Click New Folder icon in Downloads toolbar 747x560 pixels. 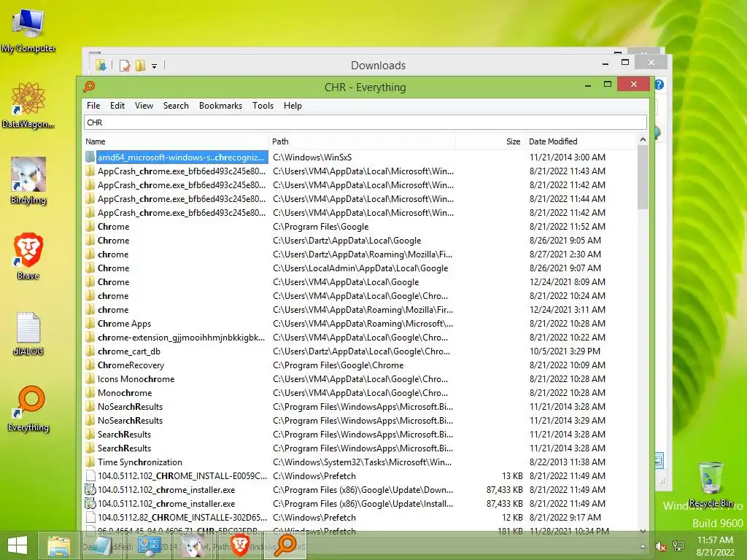tap(140, 65)
